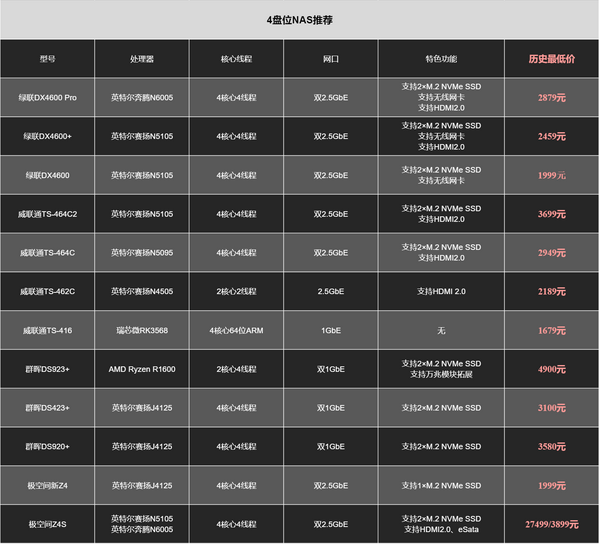Click the 历史最低价 column header
This screenshot has width=600, height=544.
(551, 59)
